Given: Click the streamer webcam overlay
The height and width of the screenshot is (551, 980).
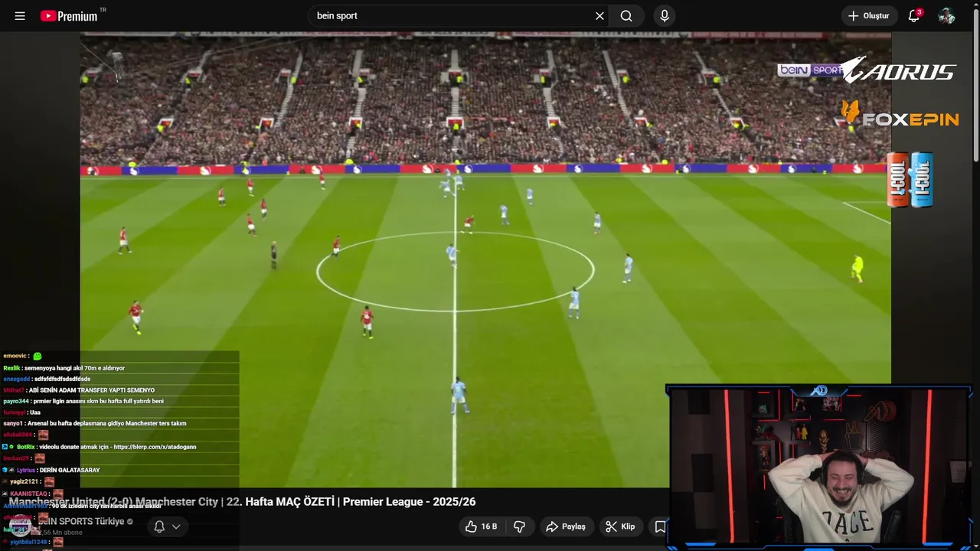Looking at the screenshot, I should [x=819, y=468].
